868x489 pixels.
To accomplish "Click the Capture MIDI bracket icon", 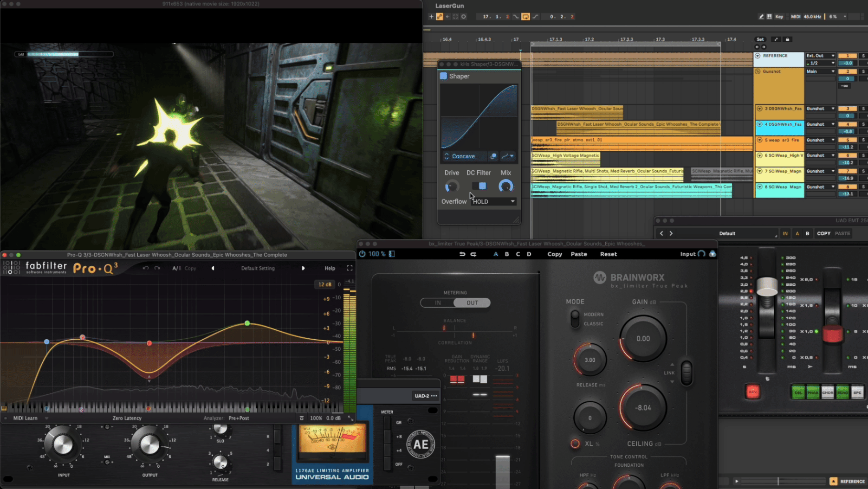I will point(455,17).
